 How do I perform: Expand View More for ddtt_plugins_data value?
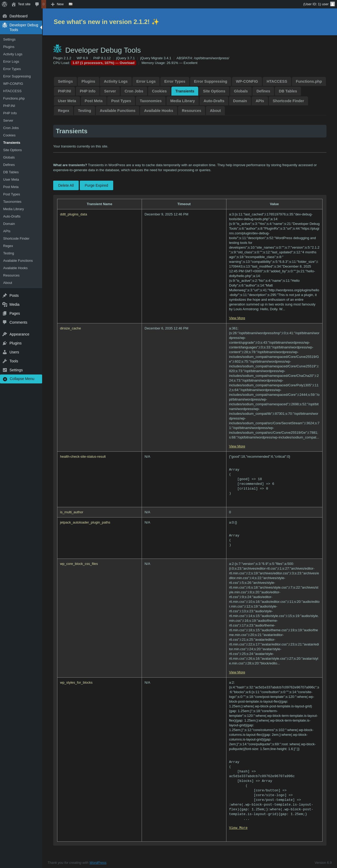tap(237, 318)
